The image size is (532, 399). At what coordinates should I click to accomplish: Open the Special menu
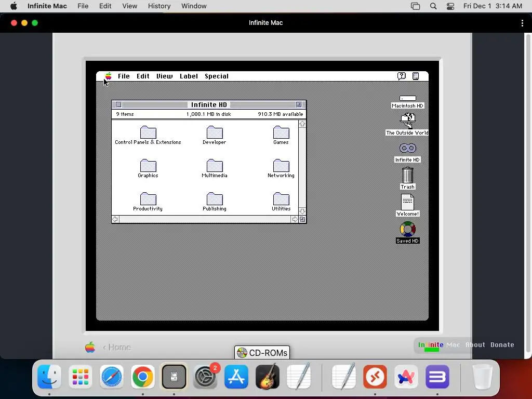tap(217, 76)
